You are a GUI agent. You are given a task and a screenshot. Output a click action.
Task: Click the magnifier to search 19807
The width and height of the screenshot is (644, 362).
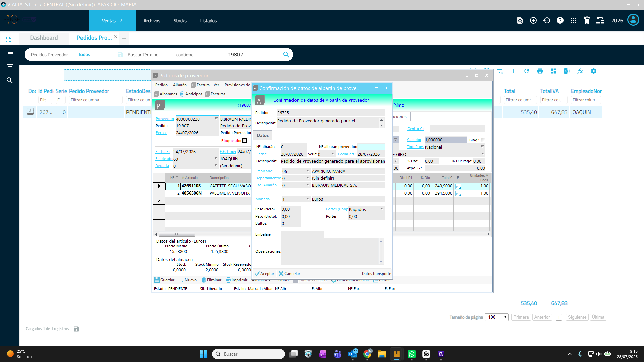click(286, 54)
